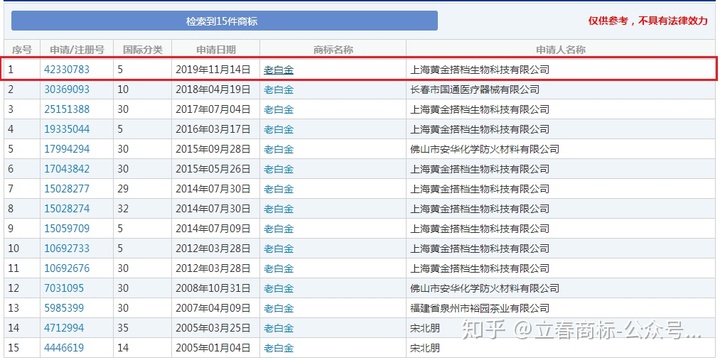Select date cell 2017年07月04日
This screenshot has width=720, height=360.
[x=213, y=109]
